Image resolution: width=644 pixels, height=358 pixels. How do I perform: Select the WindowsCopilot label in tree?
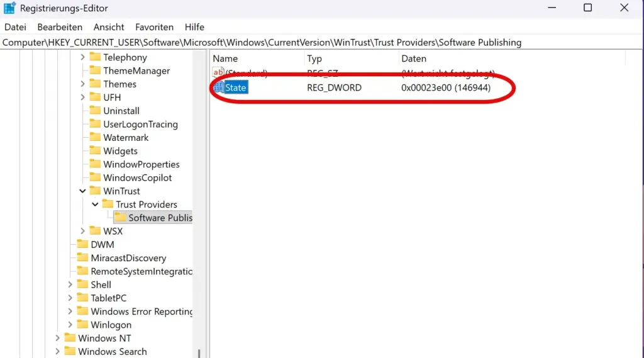(138, 177)
